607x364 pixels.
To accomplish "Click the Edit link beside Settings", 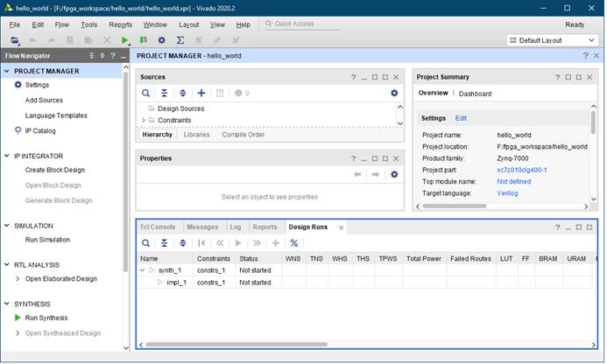I will 461,117.
